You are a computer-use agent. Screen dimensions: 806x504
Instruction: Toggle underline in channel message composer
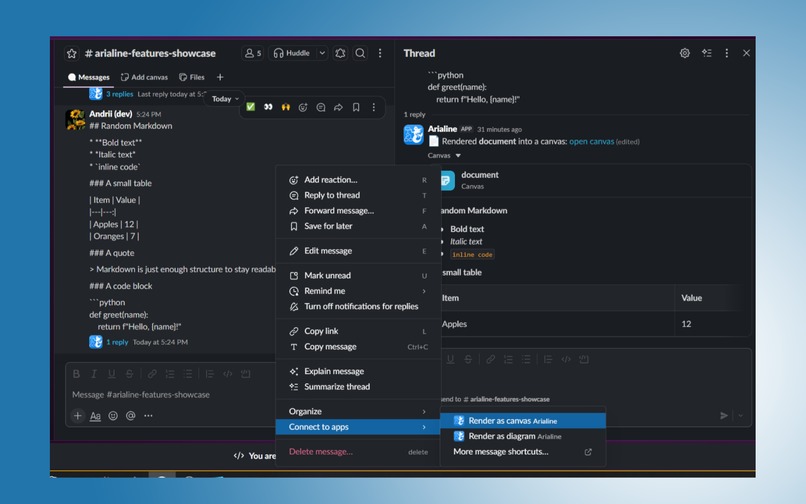pos(112,374)
